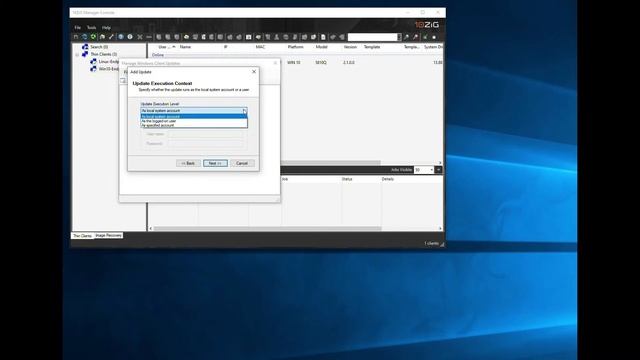Click the Details column header in jobs

388,179
